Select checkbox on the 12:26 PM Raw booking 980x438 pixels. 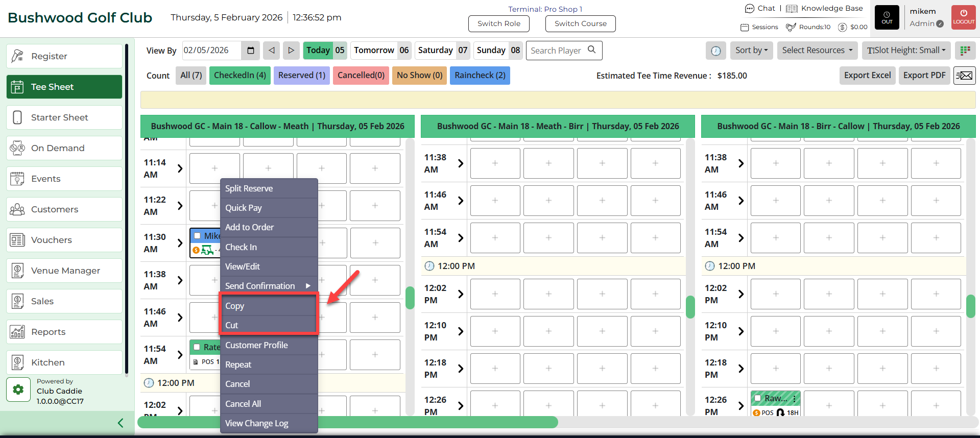[x=758, y=398]
